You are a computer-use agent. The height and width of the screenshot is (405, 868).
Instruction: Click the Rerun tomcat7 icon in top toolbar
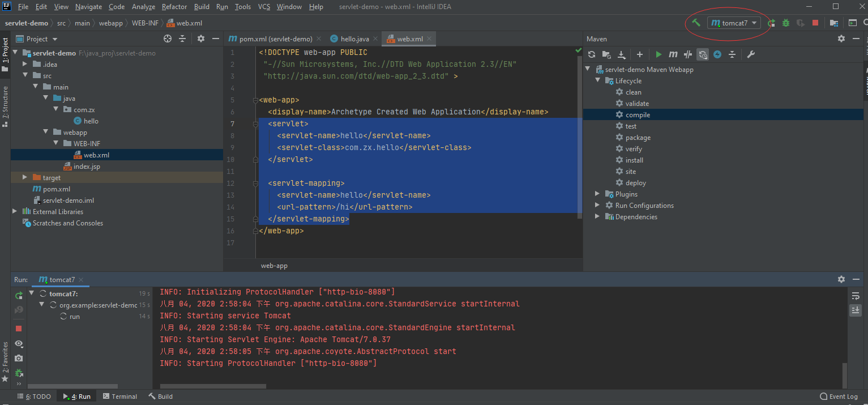772,23
